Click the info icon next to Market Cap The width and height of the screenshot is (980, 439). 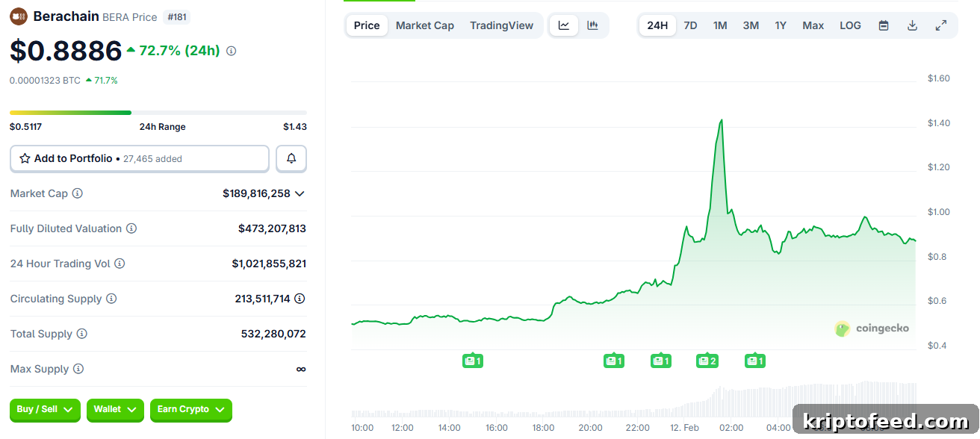[77, 193]
